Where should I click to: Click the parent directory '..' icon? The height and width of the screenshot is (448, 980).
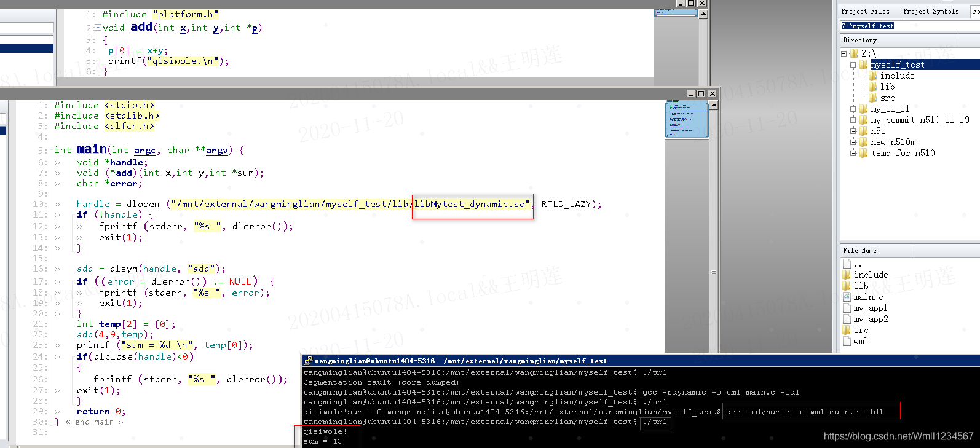coord(847,264)
